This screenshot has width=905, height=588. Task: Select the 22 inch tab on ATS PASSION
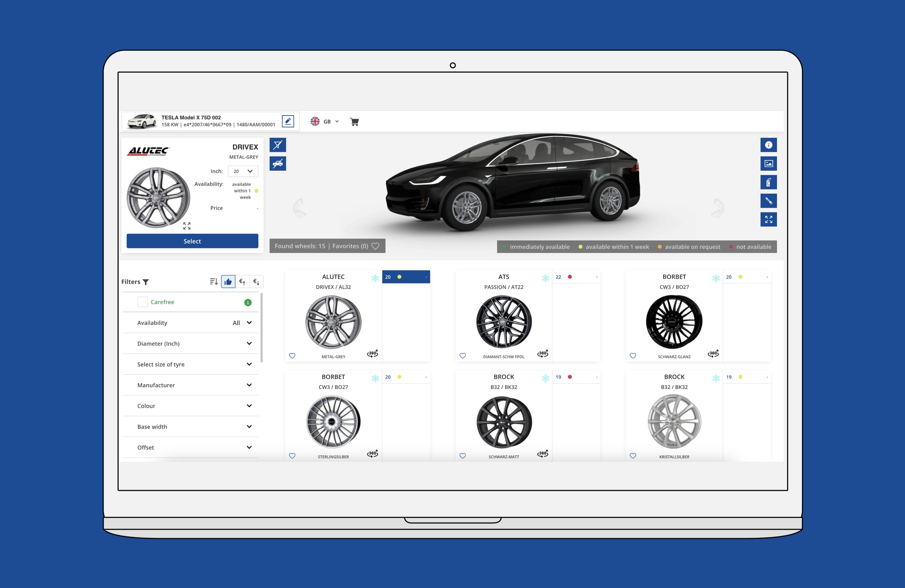pyautogui.click(x=577, y=277)
